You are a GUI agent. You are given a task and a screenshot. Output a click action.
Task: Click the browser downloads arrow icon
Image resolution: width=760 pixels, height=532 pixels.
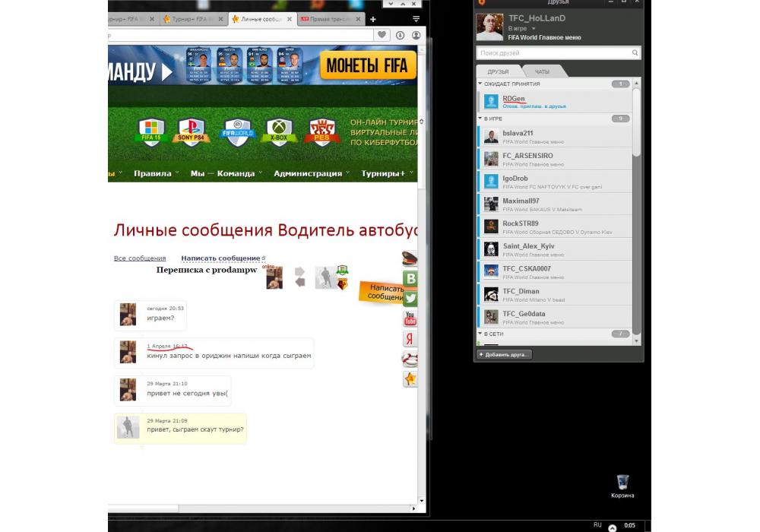click(x=401, y=35)
